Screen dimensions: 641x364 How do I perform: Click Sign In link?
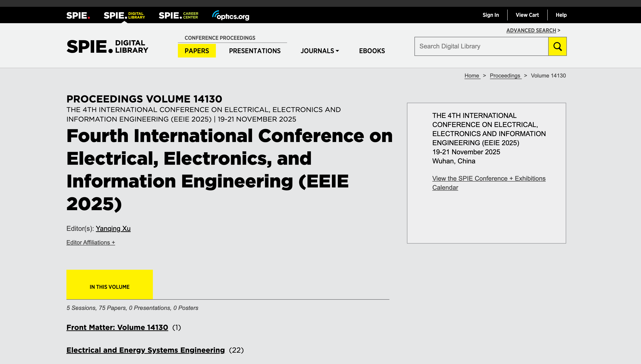490,15
